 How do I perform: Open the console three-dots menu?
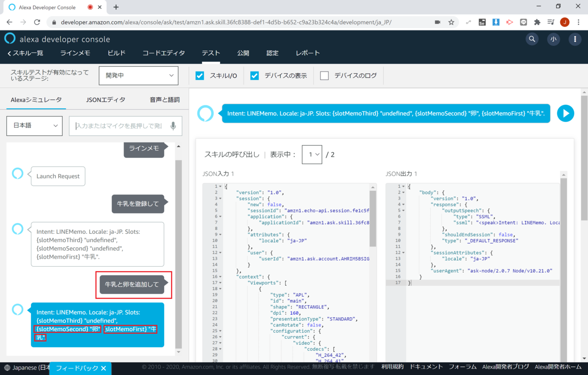pyautogui.click(x=575, y=40)
